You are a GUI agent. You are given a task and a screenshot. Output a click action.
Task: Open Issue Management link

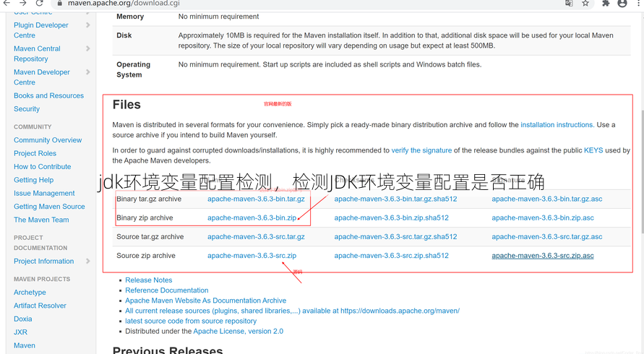[x=44, y=193]
